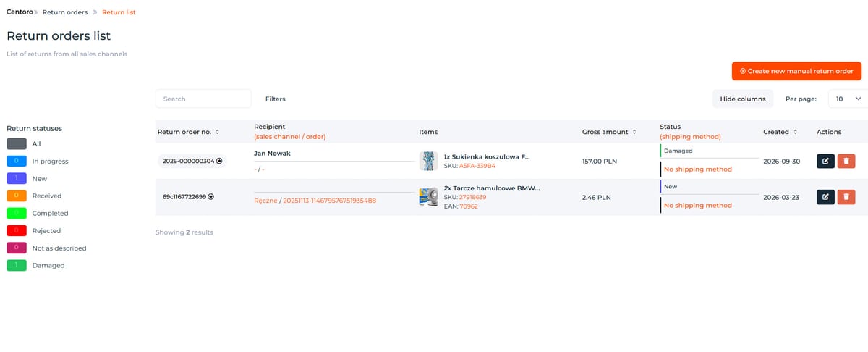
Task: Click item name 2x Tarcze hamulcowe BMW
Action: pos(492,188)
